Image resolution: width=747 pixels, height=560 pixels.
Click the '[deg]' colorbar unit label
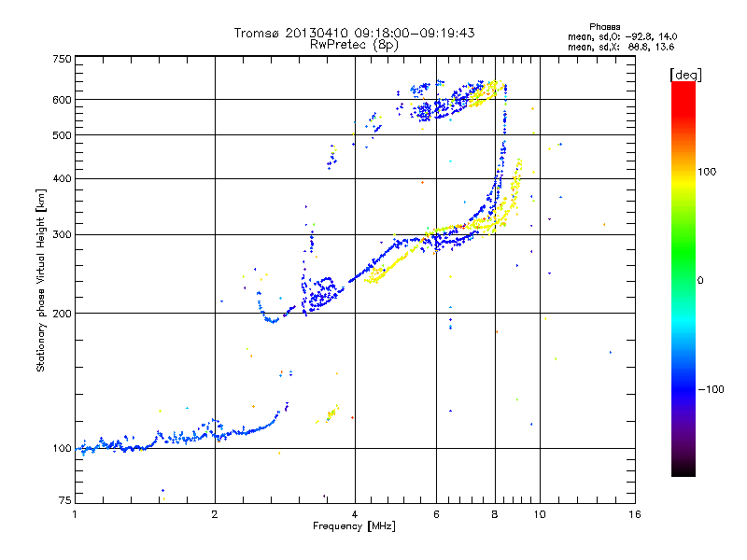point(685,75)
